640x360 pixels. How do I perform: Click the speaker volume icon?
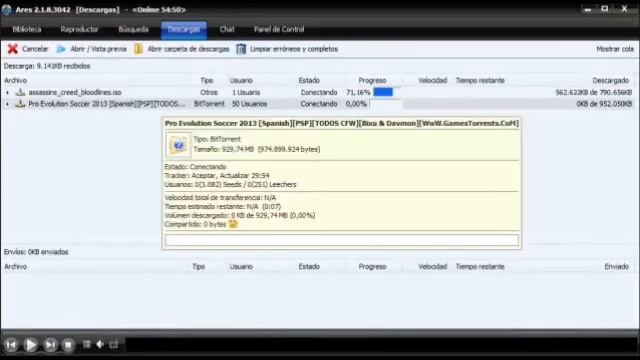[x=100, y=345]
